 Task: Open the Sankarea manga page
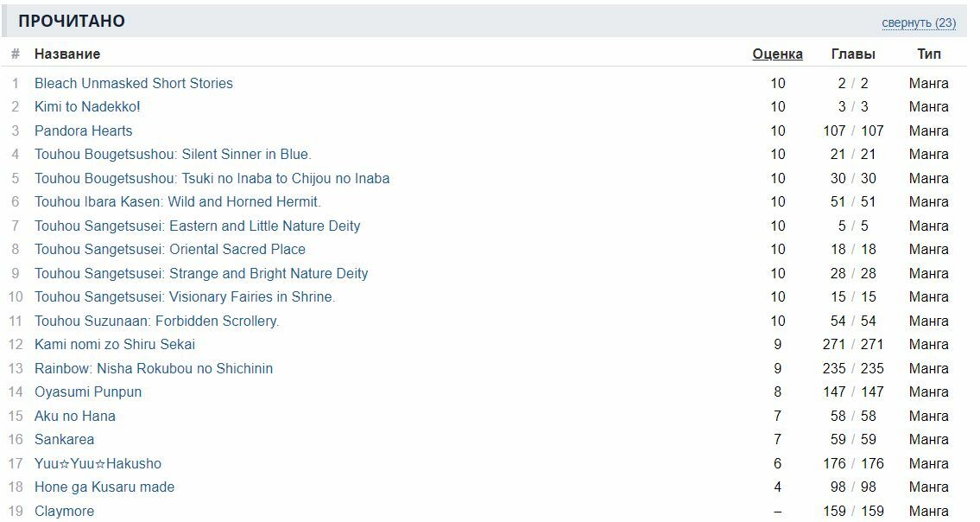64,439
